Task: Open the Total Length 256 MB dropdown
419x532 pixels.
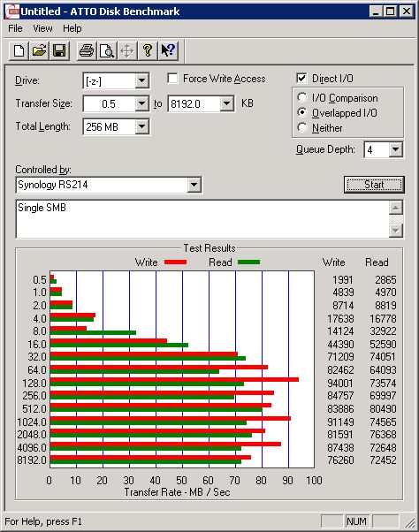Action: click(141, 126)
